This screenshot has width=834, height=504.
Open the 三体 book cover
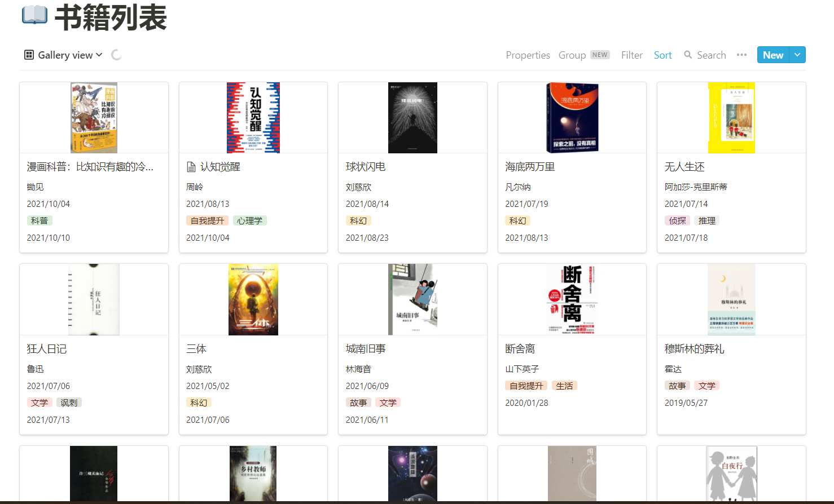click(253, 299)
